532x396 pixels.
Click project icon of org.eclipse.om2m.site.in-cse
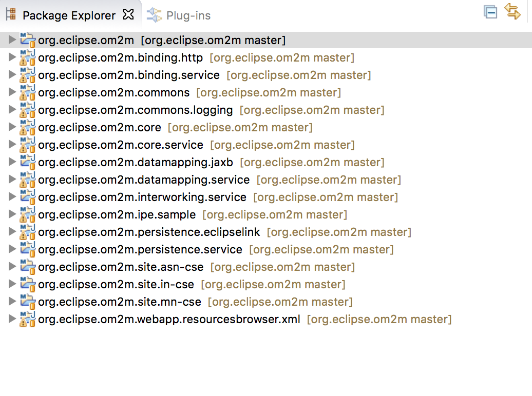[x=27, y=285]
